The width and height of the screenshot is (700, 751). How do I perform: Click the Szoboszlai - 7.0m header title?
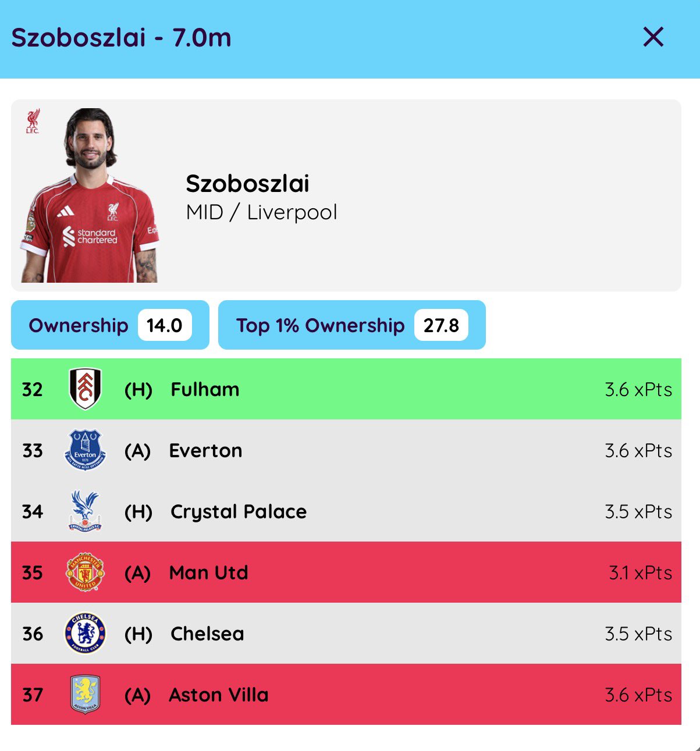(121, 38)
